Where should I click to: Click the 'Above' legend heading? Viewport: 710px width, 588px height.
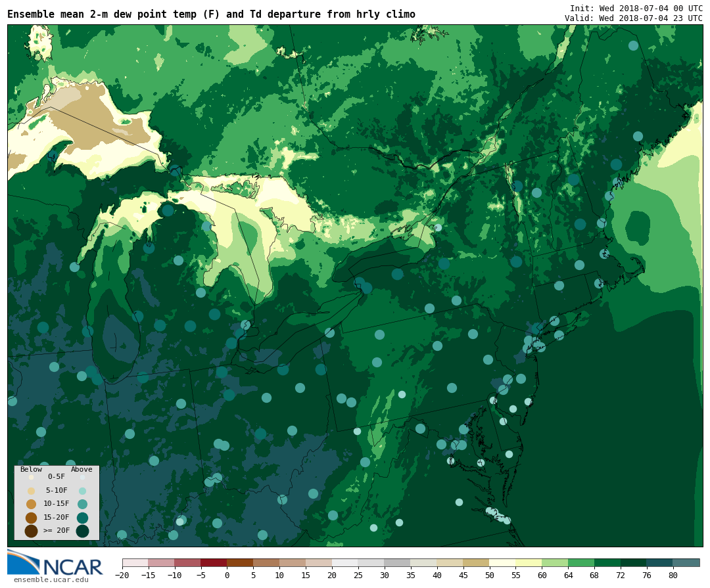click(x=82, y=469)
